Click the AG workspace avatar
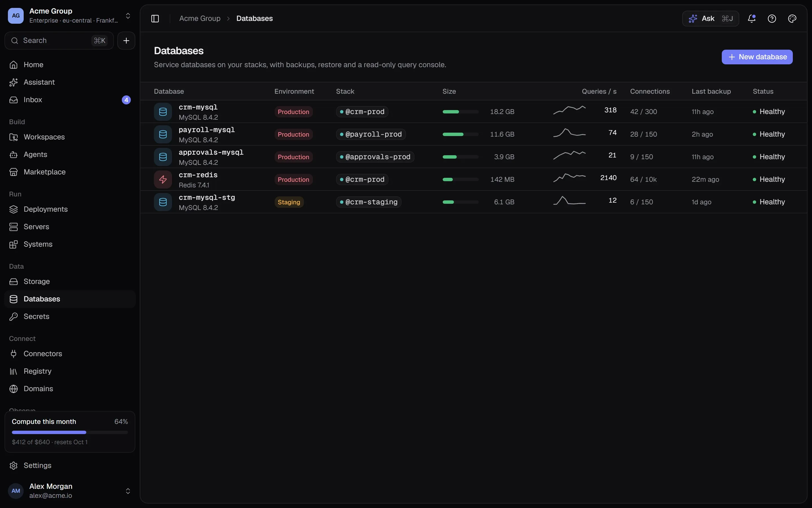Viewport: 812px width, 508px height. point(16,16)
